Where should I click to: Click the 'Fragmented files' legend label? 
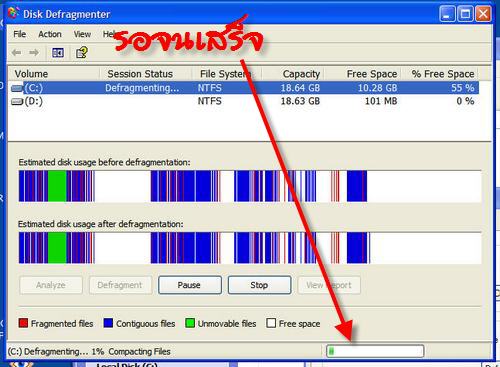tap(62, 324)
